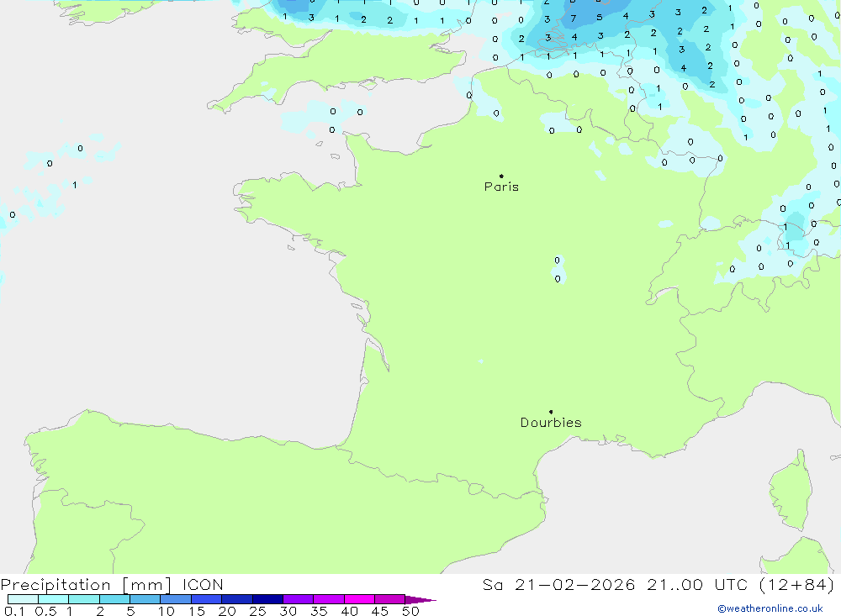
Task: Click the black dot marking Dourbies
Action: [x=551, y=412]
